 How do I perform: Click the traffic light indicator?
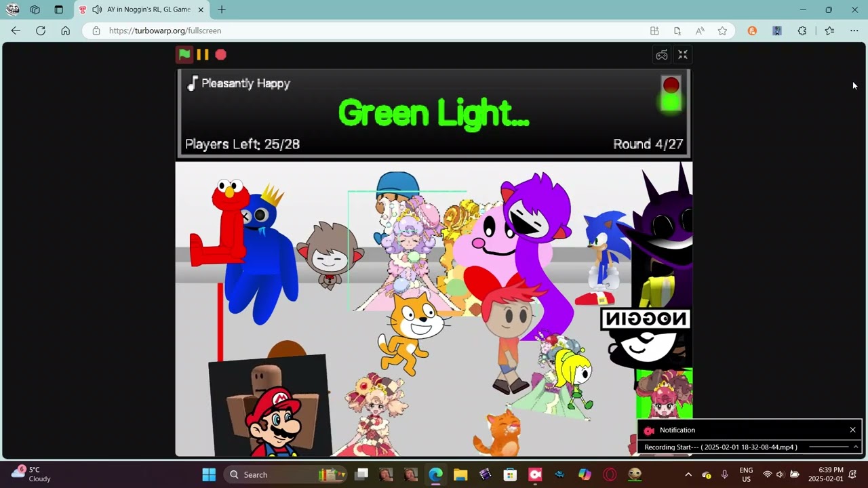point(671,94)
